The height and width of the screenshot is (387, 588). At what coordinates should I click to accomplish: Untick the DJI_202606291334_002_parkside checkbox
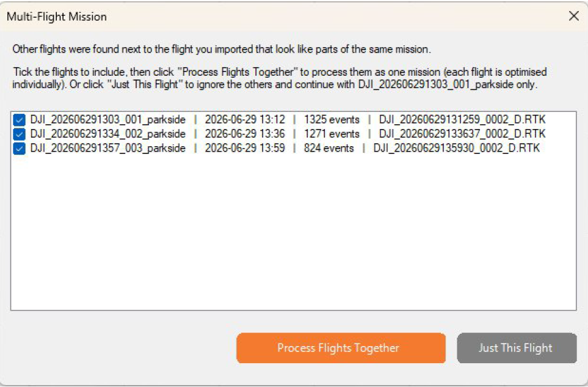pyautogui.click(x=19, y=134)
